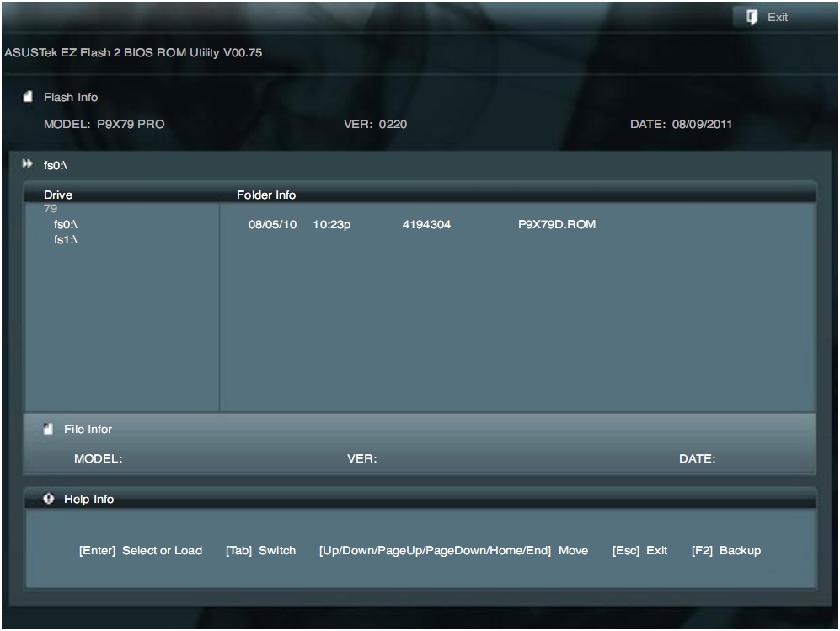Click the Flash Info chip icon
Viewport: 840px width, 631px height.
(28, 96)
